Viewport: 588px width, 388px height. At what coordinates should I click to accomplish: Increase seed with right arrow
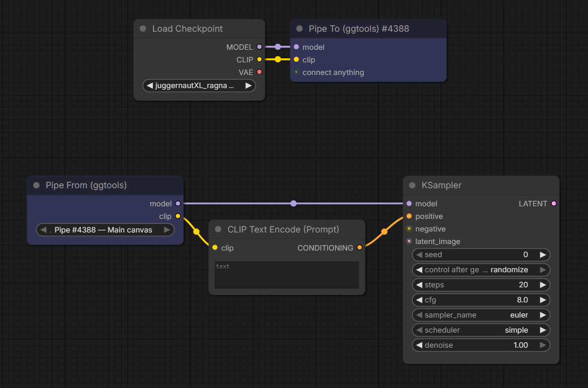[543, 255]
